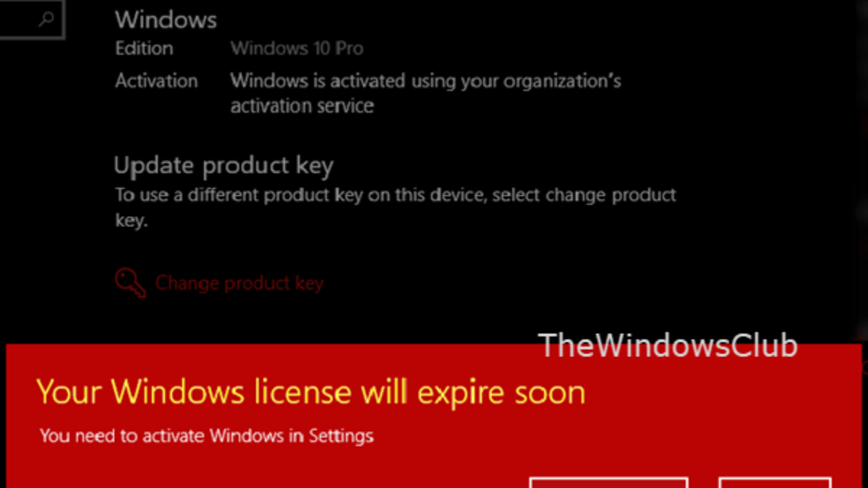Screen dimensions: 868x488
Task: Select the Windows section heading
Action: (166, 20)
